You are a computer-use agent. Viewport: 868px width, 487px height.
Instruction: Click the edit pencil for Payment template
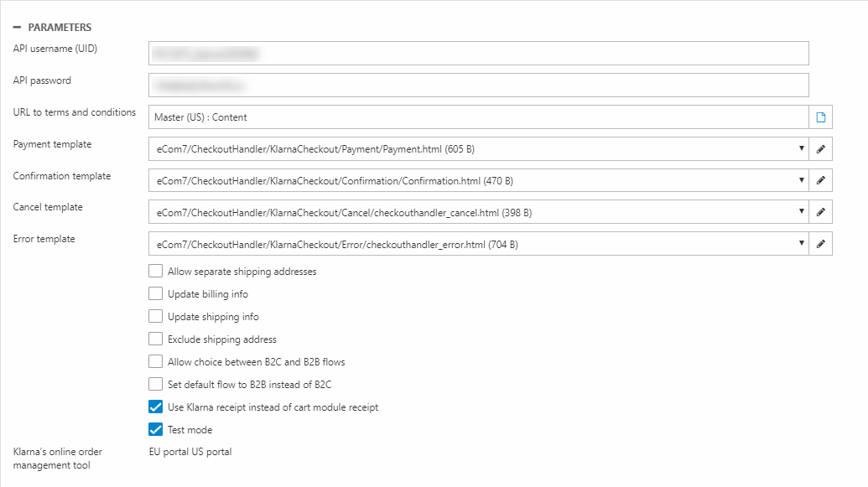coord(821,149)
